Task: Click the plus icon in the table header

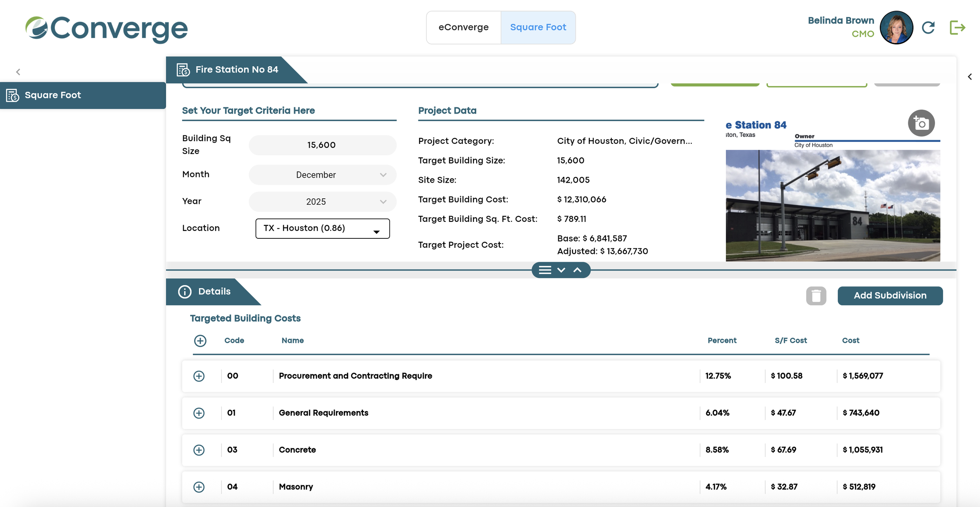Action: [200, 341]
